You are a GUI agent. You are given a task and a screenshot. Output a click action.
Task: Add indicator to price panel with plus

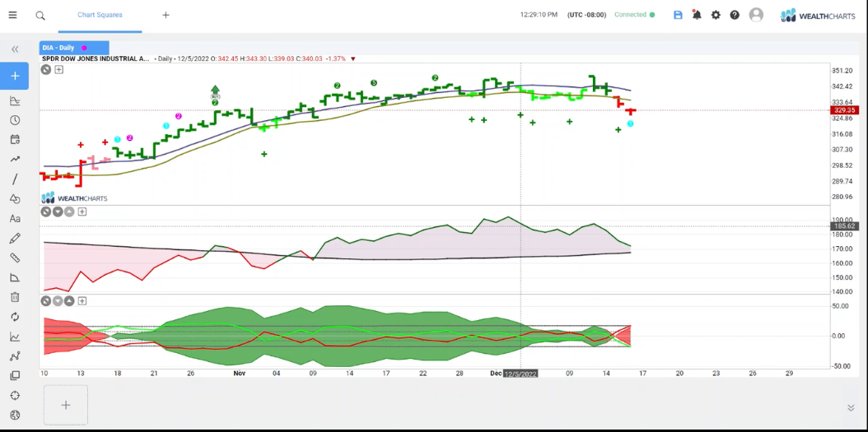pos(58,70)
